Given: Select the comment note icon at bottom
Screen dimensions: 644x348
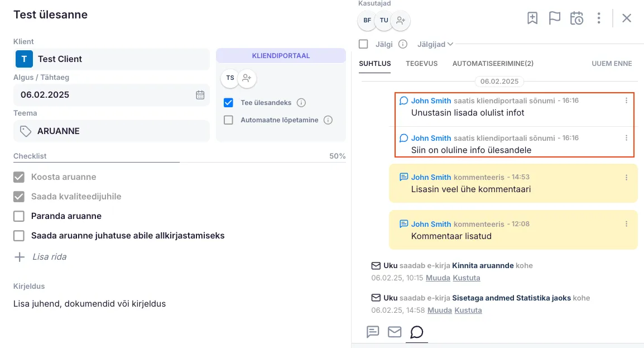Looking at the screenshot, I should click(373, 332).
